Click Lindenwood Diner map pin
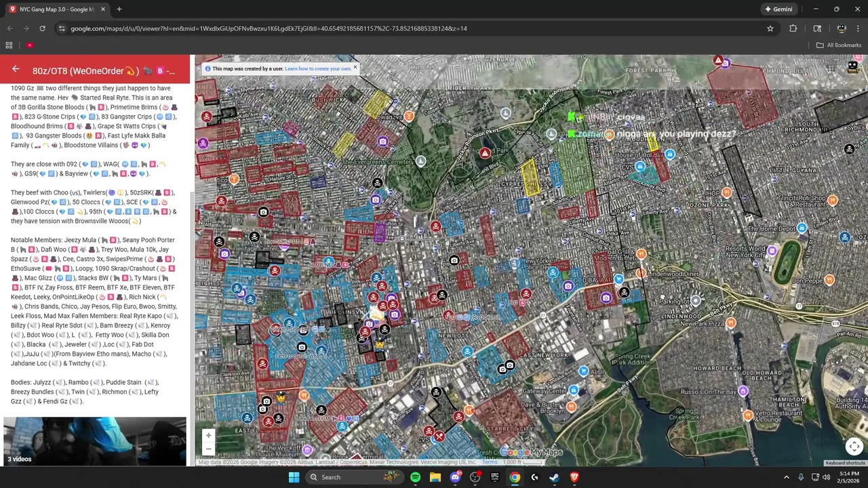This screenshot has width=868, height=488. pos(641,273)
